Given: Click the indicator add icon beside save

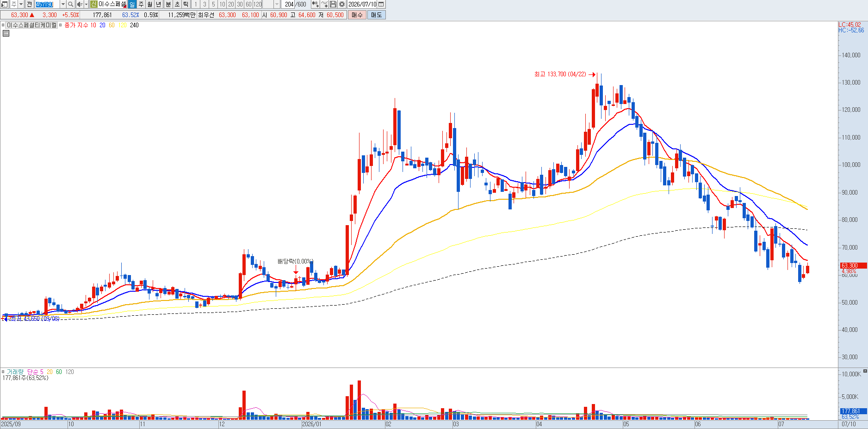Looking at the screenshot, I should click(324, 4).
